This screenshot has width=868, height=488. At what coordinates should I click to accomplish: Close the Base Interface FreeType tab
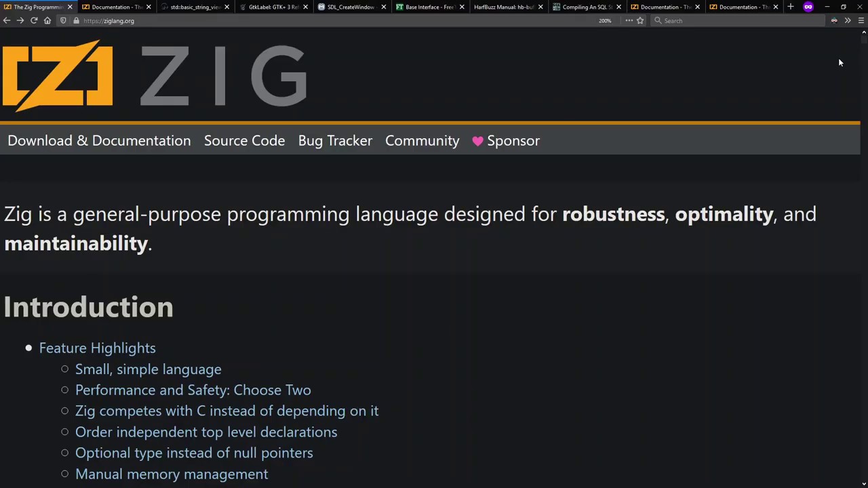462,7
